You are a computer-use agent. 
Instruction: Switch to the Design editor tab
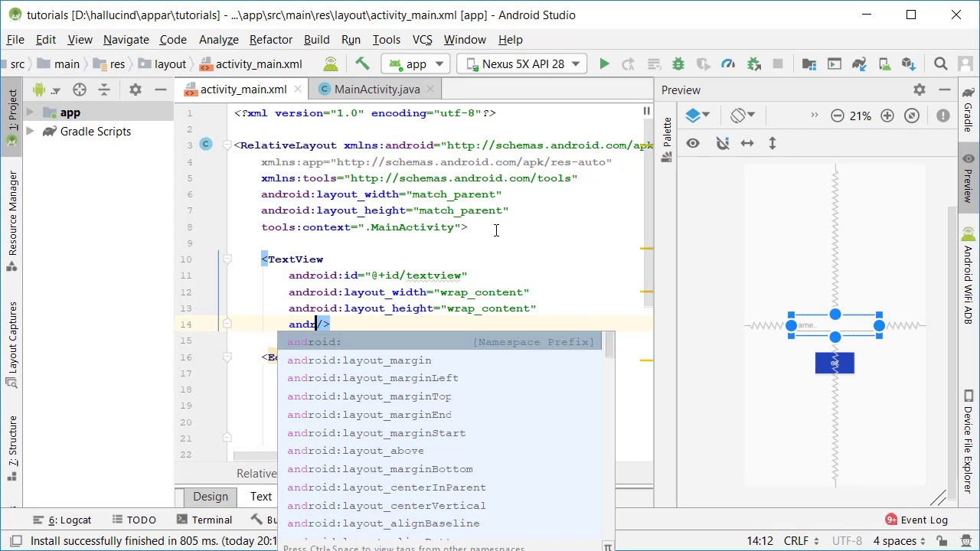[x=211, y=497]
